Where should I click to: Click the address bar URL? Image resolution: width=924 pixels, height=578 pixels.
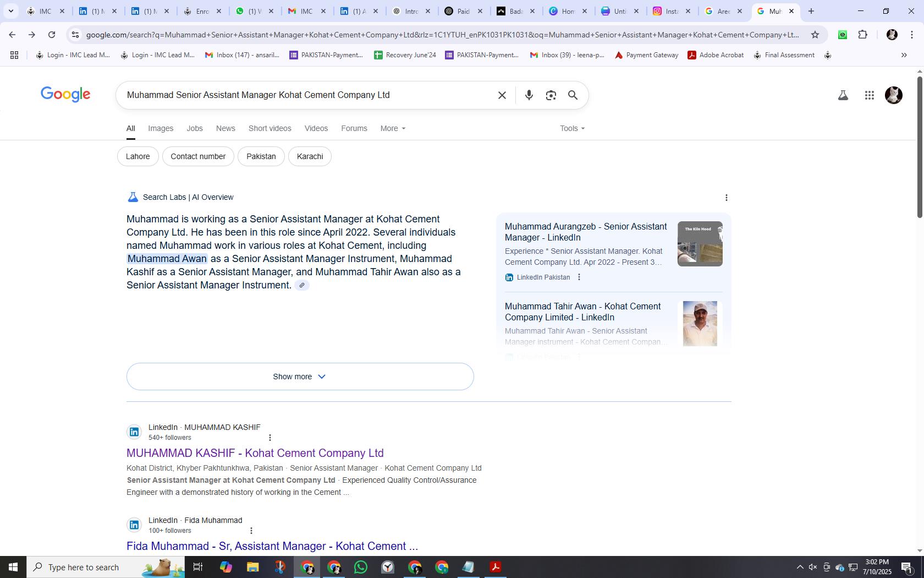pos(442,35)
